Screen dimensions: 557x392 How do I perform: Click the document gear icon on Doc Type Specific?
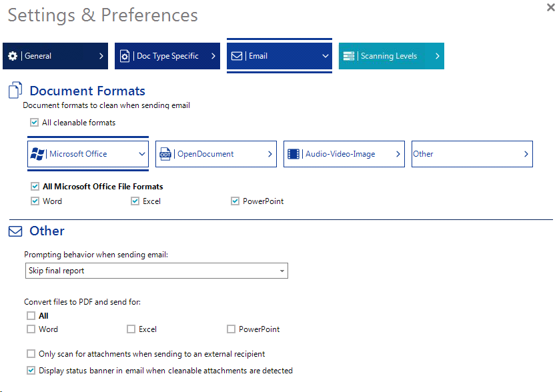[x=125, y=56]
